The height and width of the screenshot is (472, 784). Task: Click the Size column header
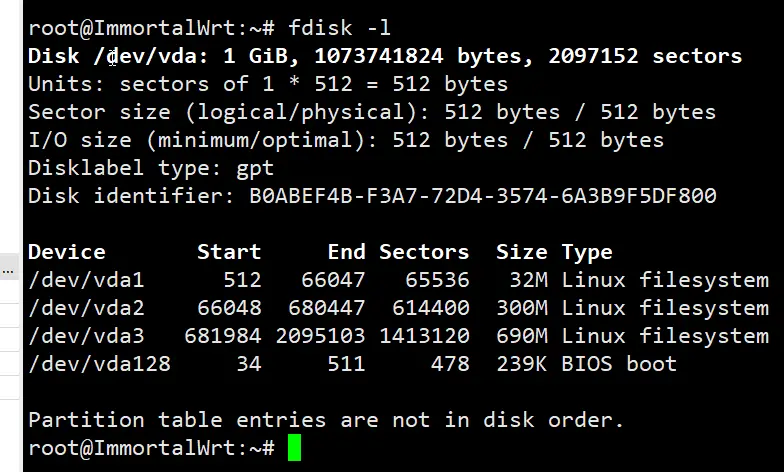coord(521,252)
